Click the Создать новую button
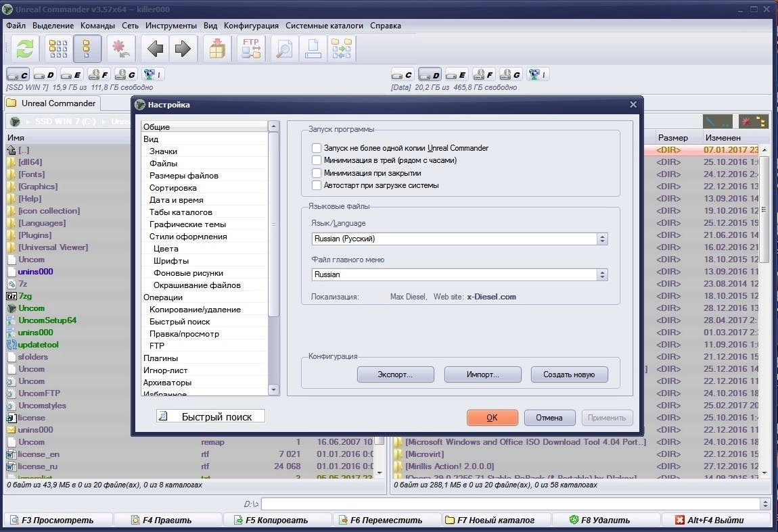 click(x=569, y=374)
